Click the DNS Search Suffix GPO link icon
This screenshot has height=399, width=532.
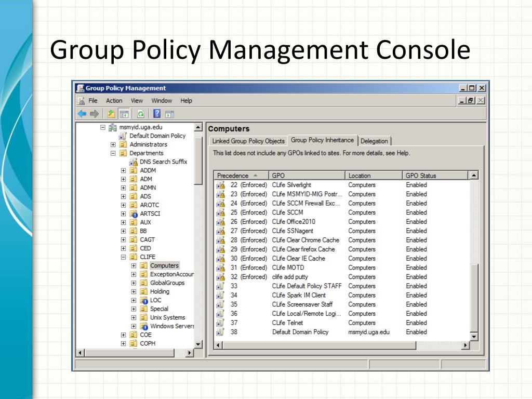pos(133,162)
